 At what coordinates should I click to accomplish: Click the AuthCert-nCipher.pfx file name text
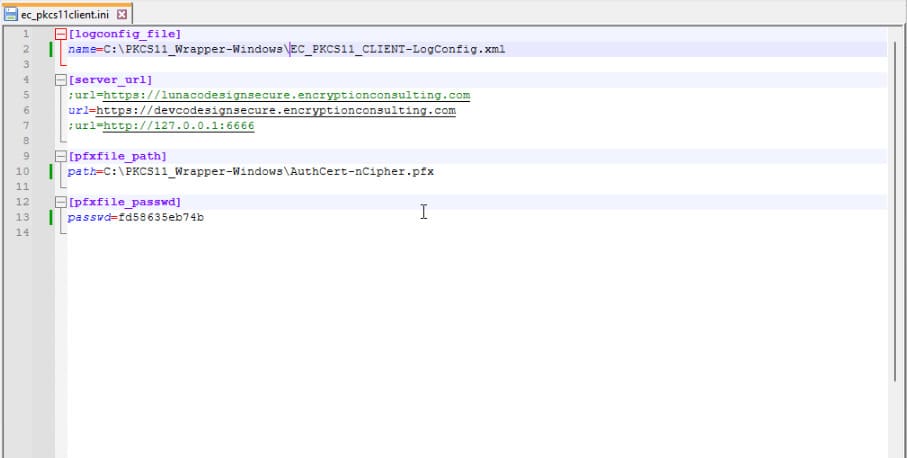click(x=362, y=172)
